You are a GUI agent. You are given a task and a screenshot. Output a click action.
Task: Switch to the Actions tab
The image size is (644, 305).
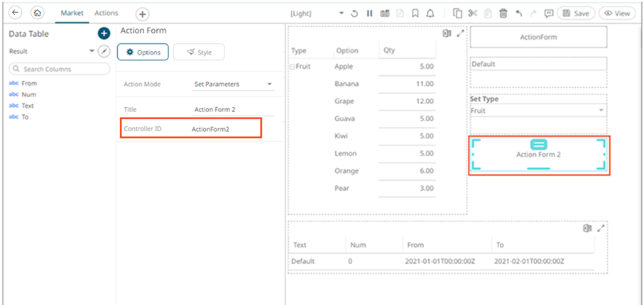pyautogui.click(x=107, y=13)
